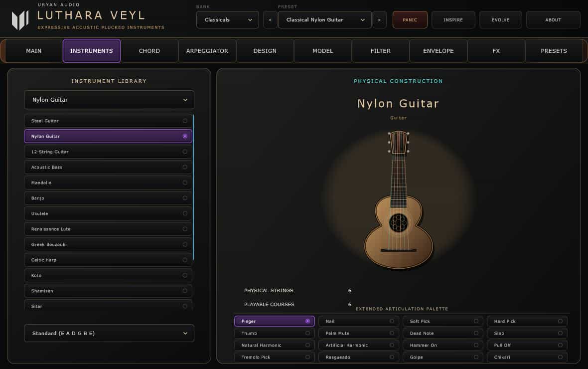Select Tremolo Pick articulation

(275, 358)
